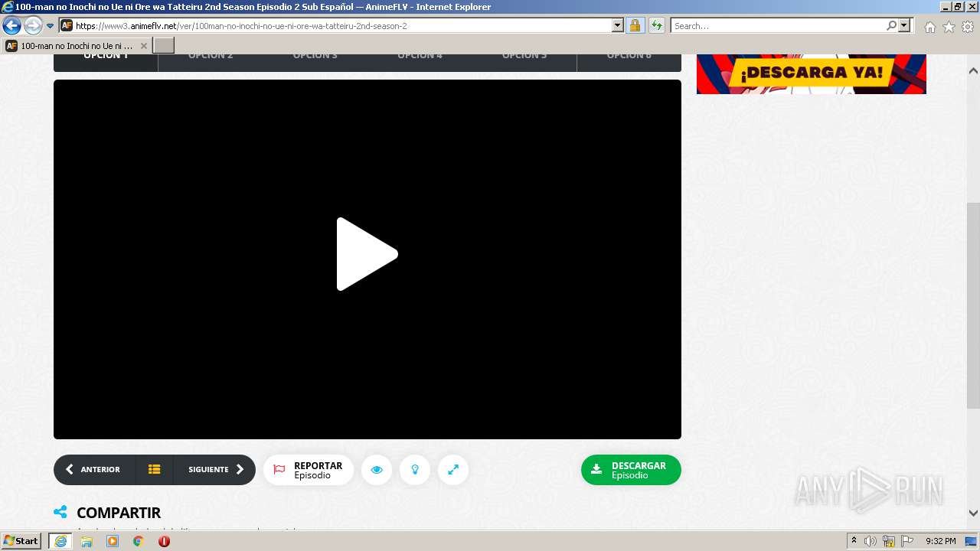Click Internet Explorer taskbar icon
The image size is (980, 551).
60,541
